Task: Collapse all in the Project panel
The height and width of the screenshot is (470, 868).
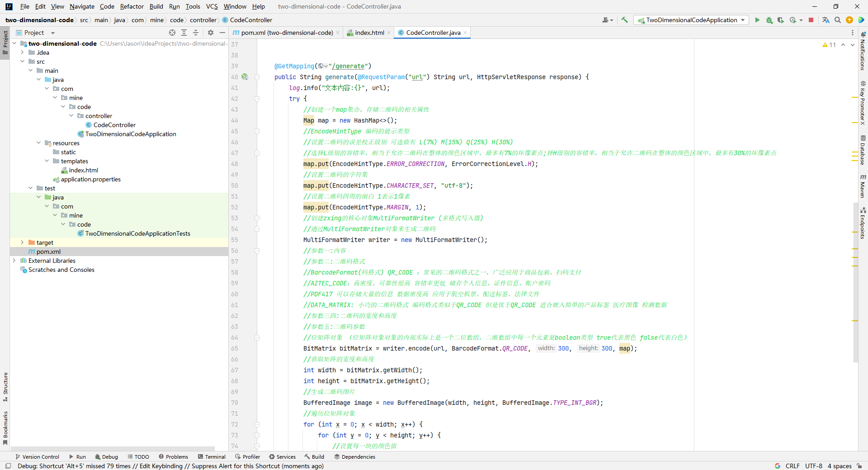Action: tap(196, 33)
